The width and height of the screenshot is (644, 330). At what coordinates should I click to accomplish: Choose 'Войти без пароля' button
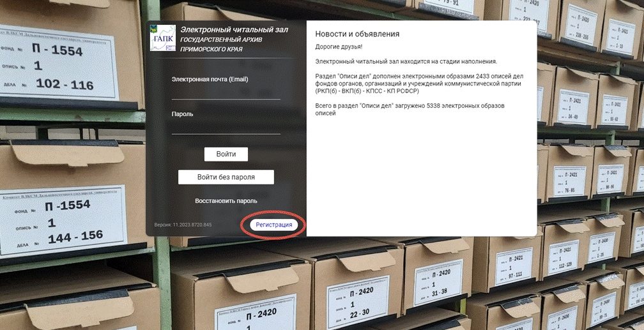226,177
